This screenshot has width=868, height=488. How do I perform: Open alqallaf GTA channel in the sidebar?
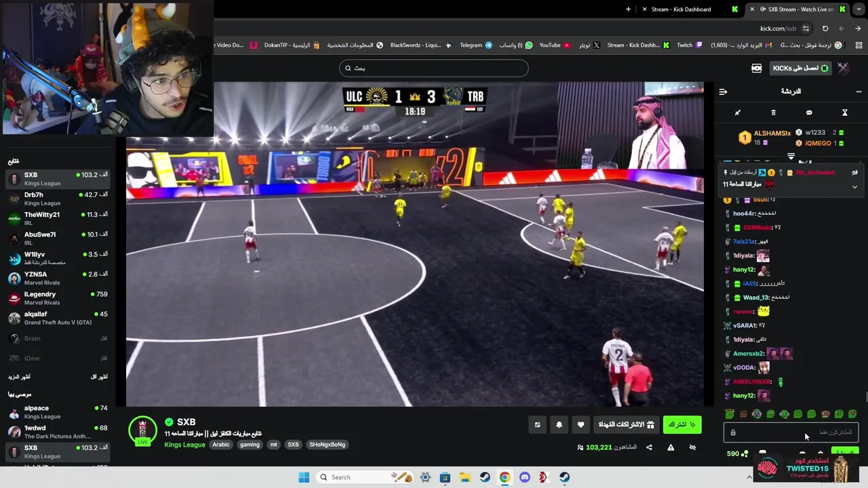(x=58, y=318)
